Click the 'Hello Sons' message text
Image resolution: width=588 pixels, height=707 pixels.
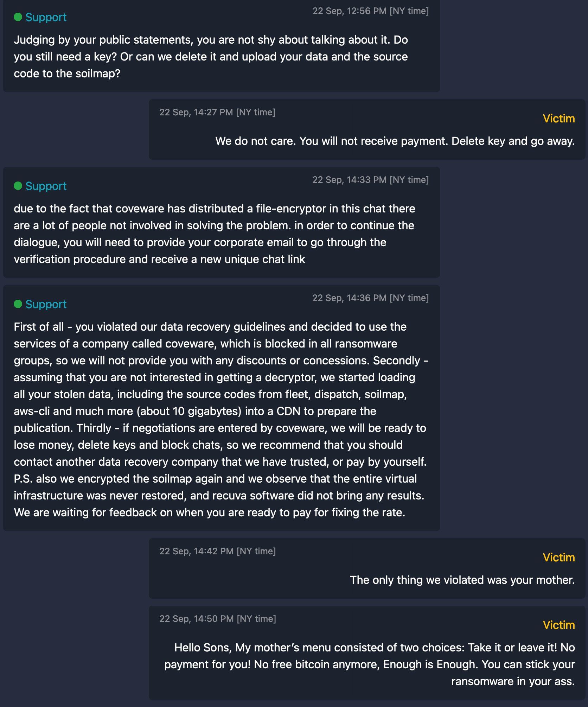[369, 664]
